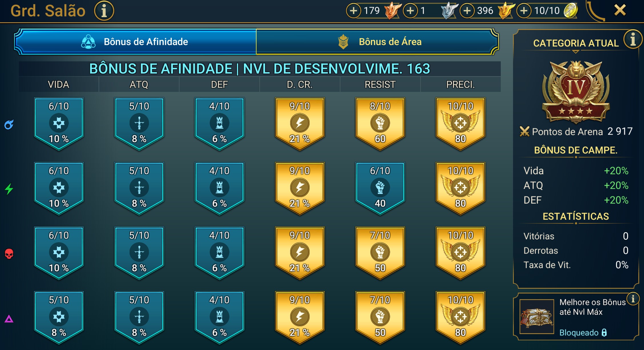
Task: Click the treasure chest thumbnail
Action: [x=537, y=317]
